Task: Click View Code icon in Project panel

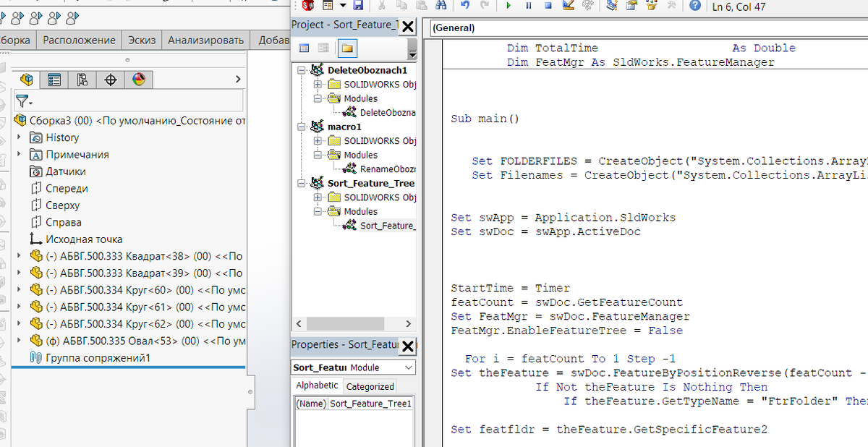Action: [304, 48]
